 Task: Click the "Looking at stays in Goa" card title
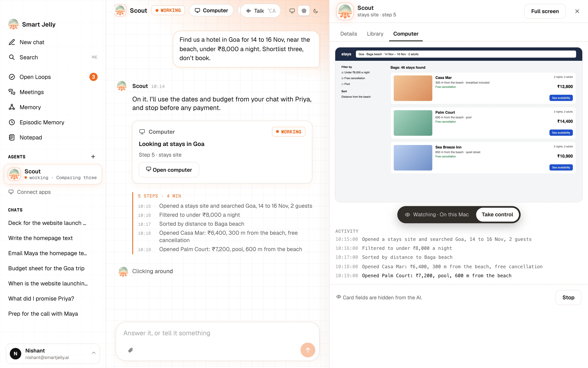[171, 144]
